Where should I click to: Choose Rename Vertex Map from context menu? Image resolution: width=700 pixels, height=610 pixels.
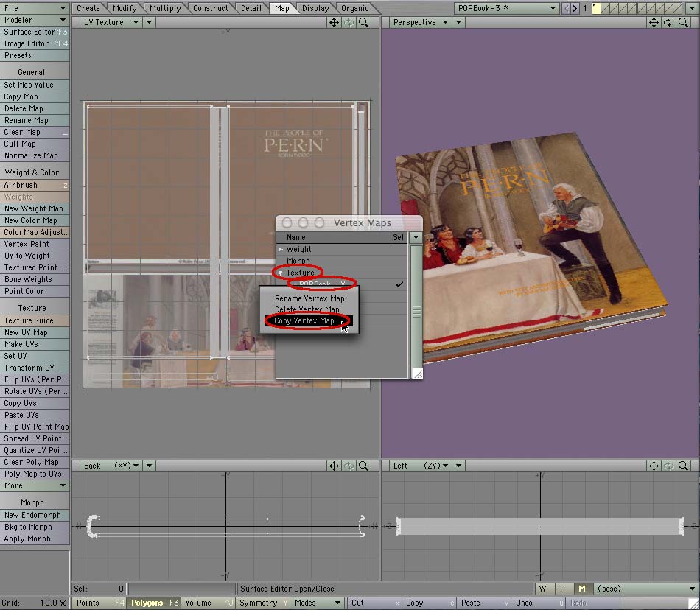pyautogui.click(x=309, y=298)
